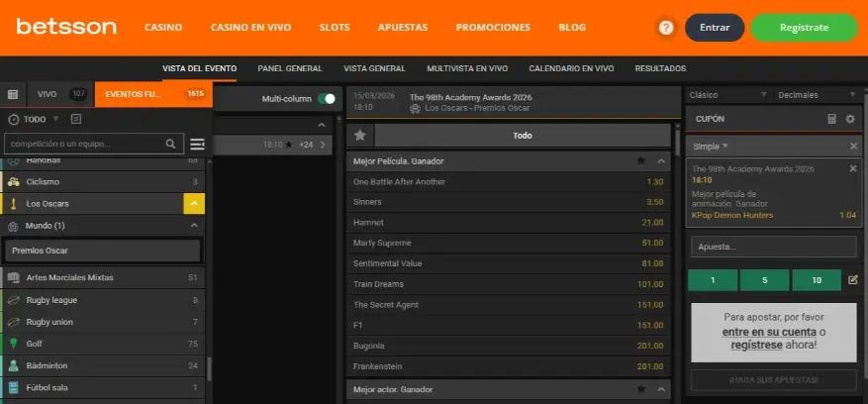Go to SLOTS section
The height and width of the screenshot is (404, 868).
tap(335, 28)
